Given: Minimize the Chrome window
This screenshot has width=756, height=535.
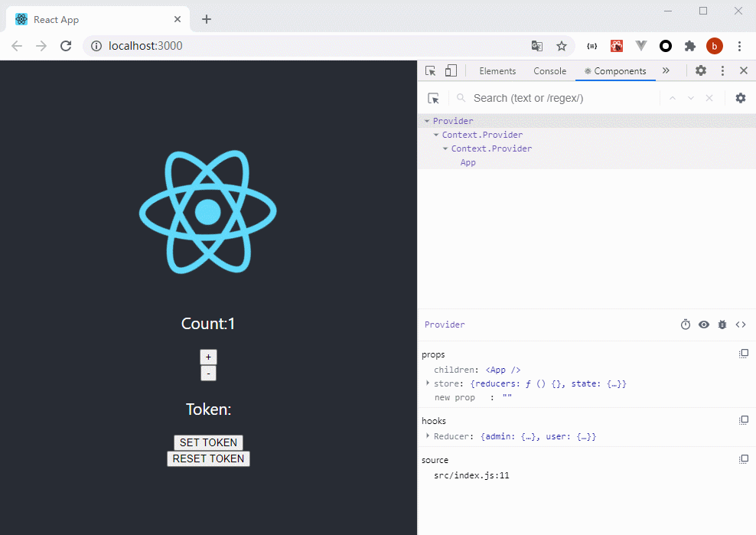Looking at the screenshot, I should [x=668, y=11].
